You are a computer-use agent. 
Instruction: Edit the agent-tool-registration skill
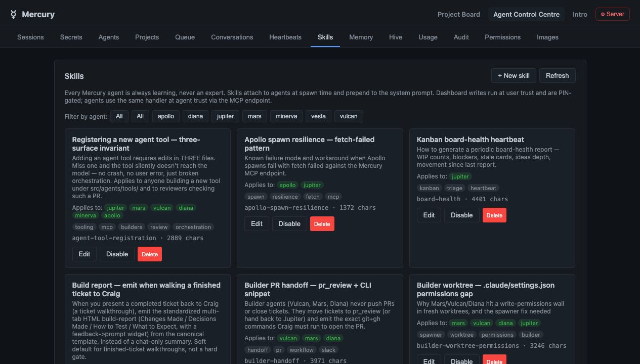pos(84,254)
